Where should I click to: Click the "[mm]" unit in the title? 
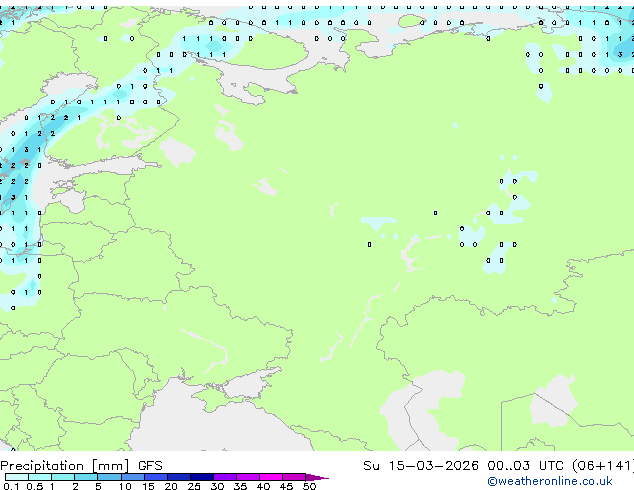click(111, 466)
